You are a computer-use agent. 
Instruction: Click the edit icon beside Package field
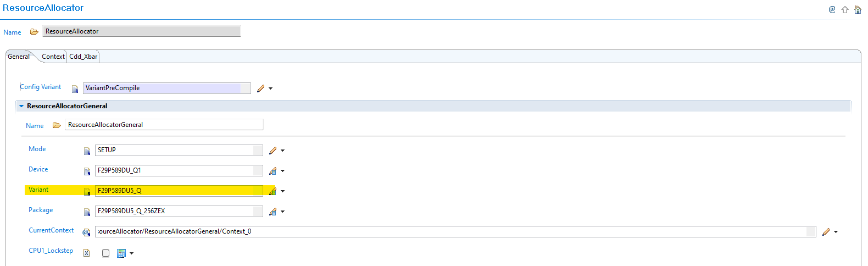[x=273, y=212]
